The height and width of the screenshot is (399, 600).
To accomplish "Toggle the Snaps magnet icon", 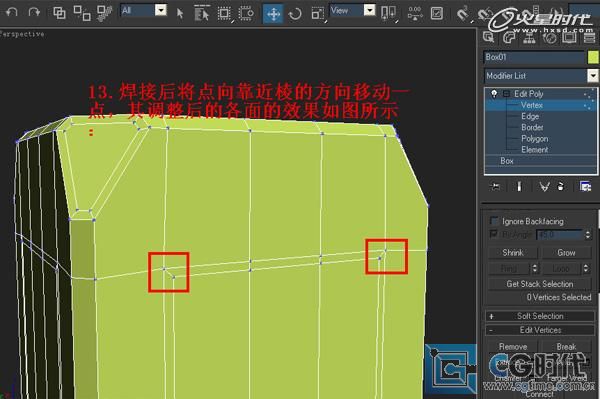I will [x=463, y=14].
